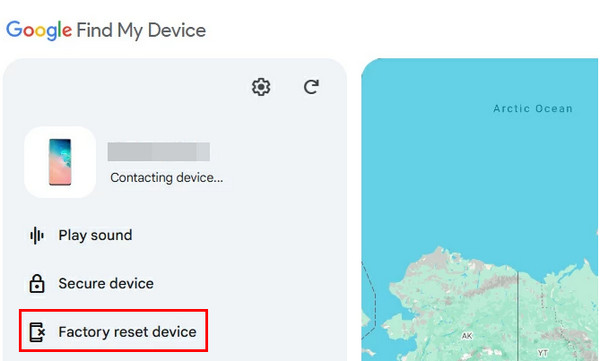
Task: Refresh device location using circular arrow
Action: coord(311,87)
